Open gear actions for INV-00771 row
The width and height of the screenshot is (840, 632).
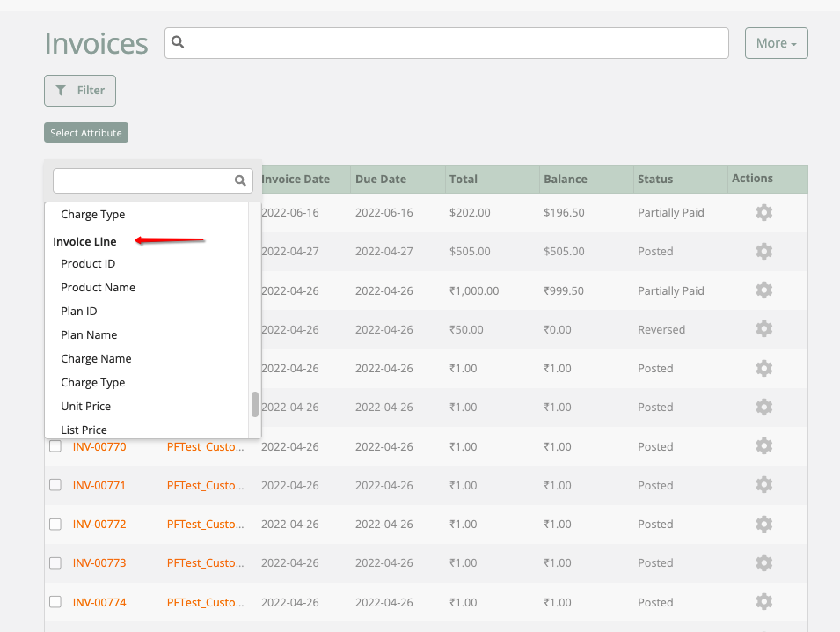[x=764, y=485]
